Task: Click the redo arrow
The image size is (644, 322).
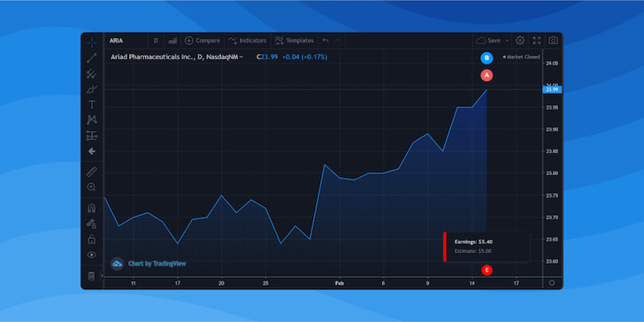Action: [x=337, y=41]
